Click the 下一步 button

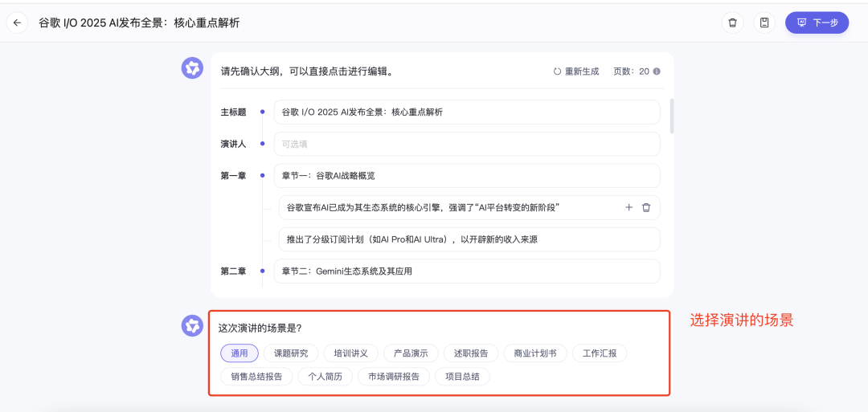pos(817,22)
